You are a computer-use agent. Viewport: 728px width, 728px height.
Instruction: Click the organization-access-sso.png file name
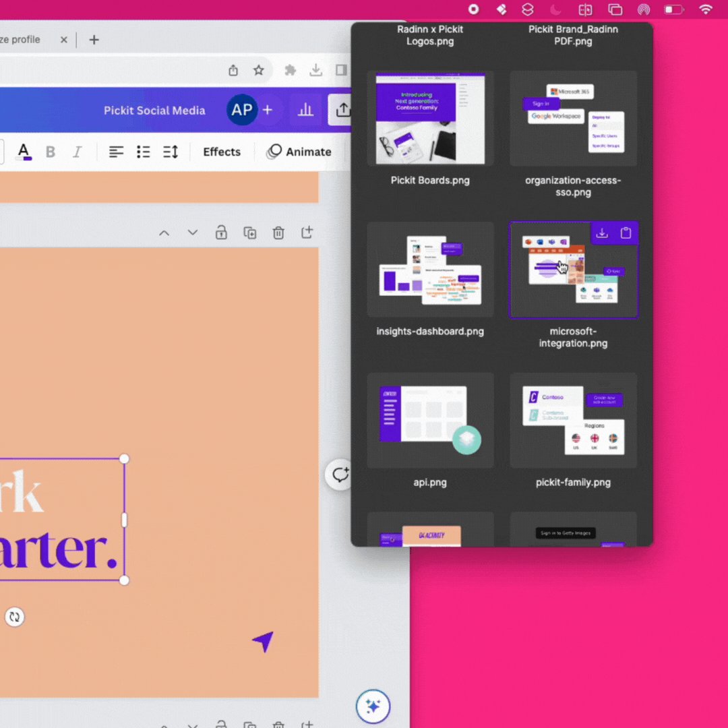[x=573, y=186]
